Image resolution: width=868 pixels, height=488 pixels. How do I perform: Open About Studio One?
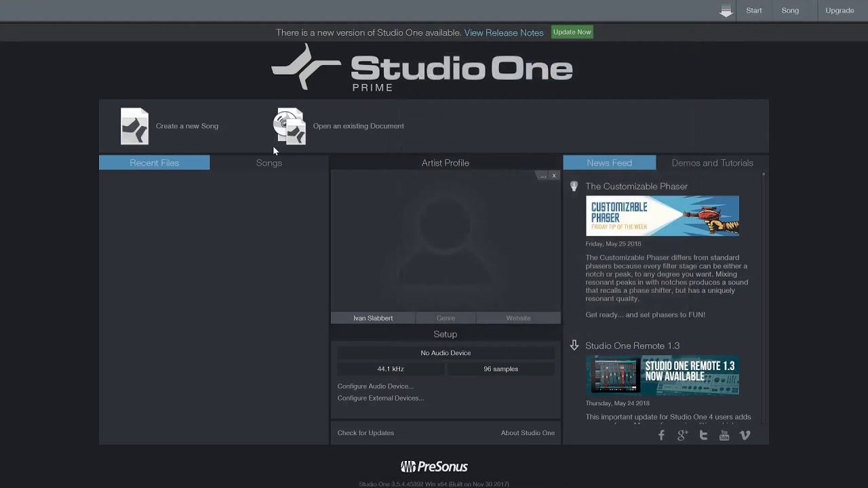click(528, 433)
